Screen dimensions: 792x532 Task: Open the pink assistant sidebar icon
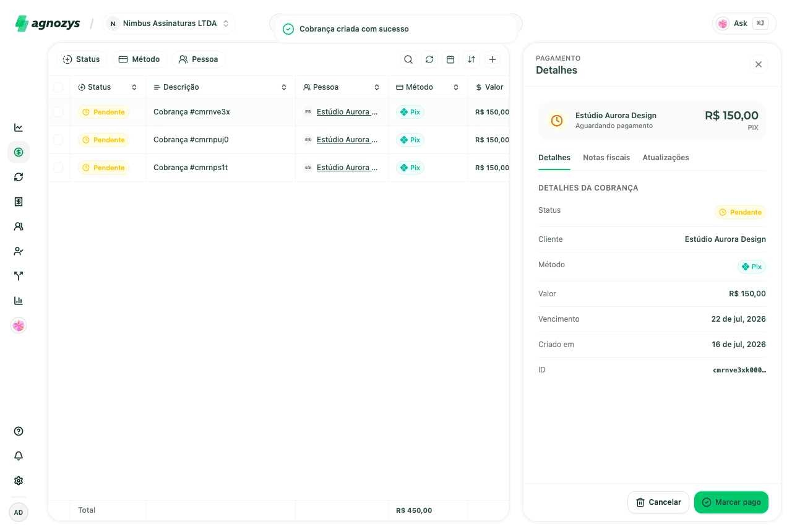point(19,325)
